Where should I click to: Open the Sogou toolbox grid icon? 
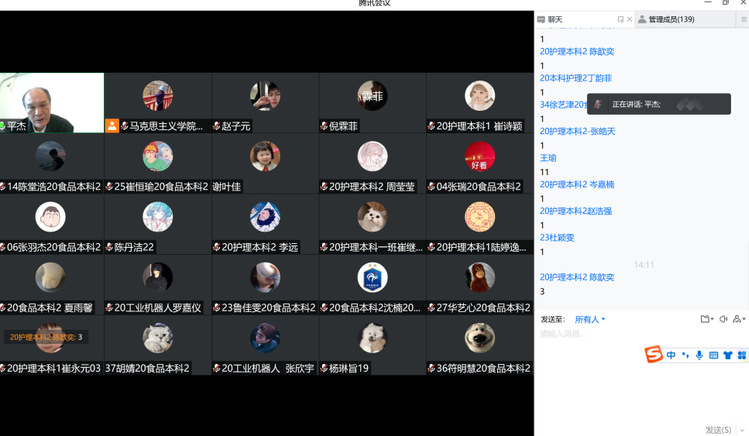741,356
